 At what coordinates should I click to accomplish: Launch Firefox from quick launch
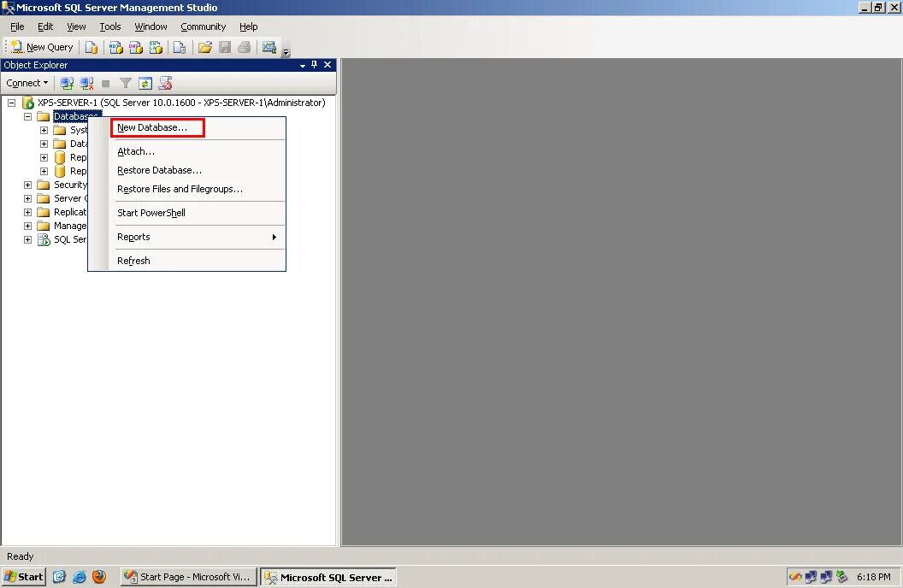coord(99,577)
